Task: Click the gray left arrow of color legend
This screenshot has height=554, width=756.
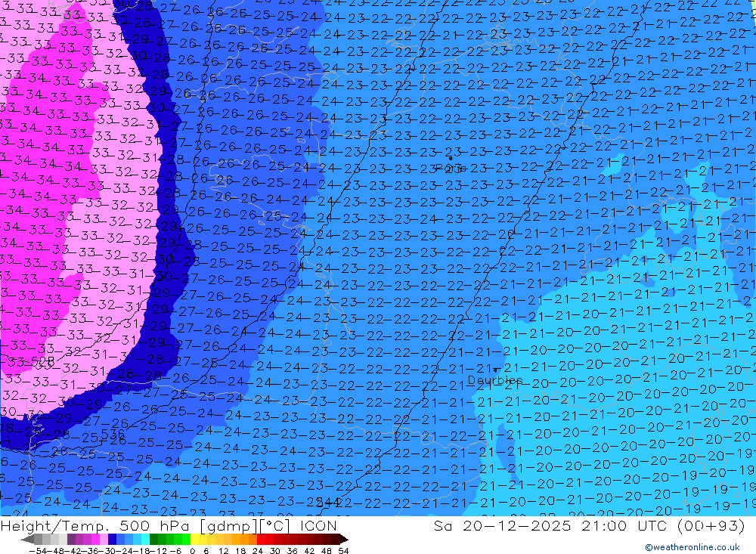Action: (x=27, y=540)
